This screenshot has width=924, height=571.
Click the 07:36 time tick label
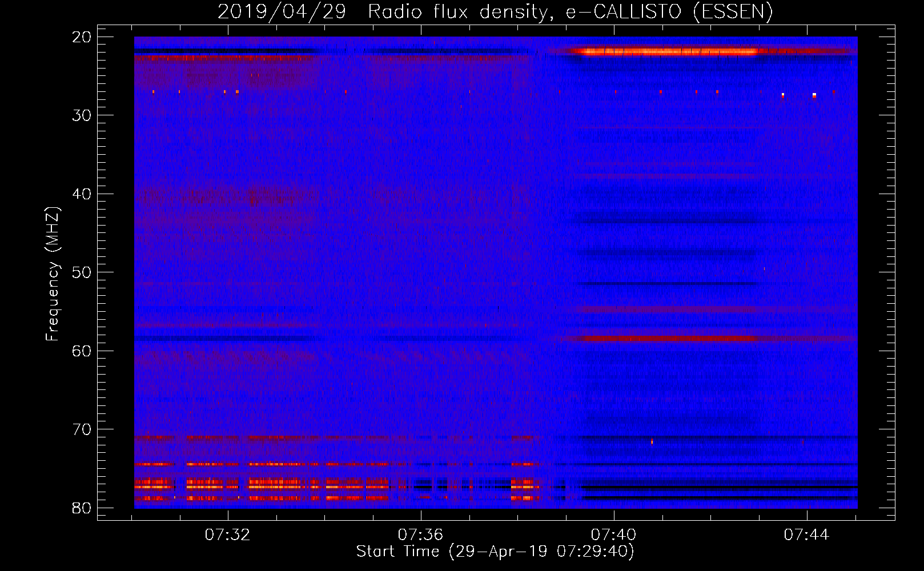pos(420,535)
